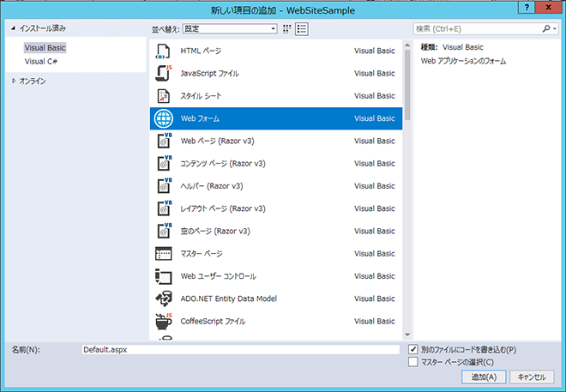Select the HTML ページ row text
The image size is (566, 392).
[201, 51]
